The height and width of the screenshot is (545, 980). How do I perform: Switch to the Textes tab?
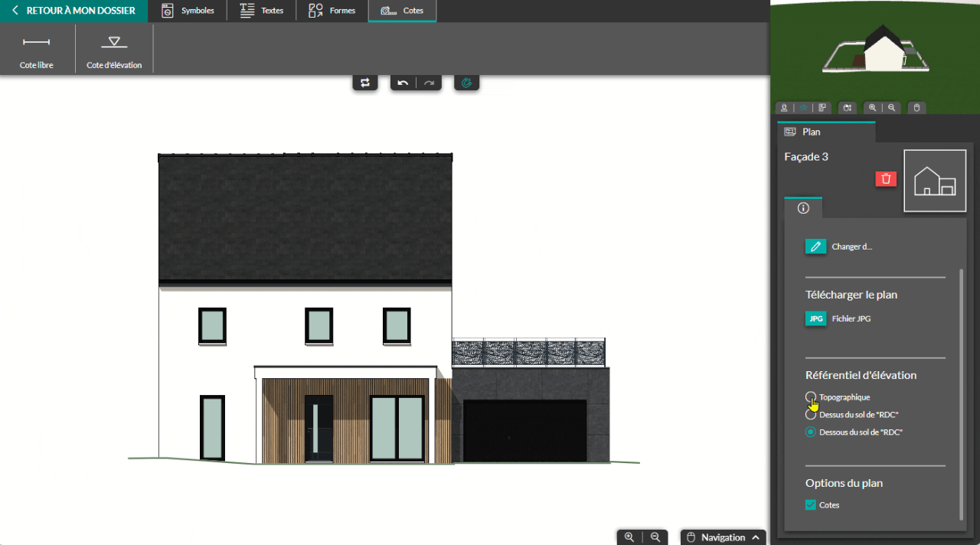pyautogui.click(x=261, y=11)
